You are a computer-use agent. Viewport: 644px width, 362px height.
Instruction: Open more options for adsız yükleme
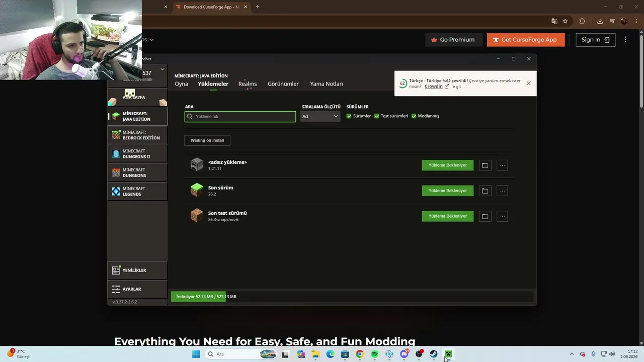pos(502,165)
